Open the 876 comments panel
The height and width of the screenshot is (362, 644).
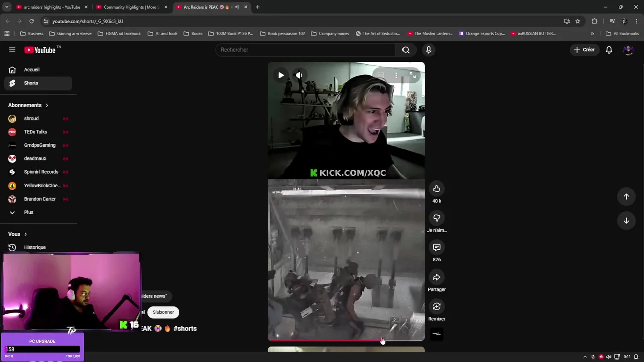pos(437,247)
